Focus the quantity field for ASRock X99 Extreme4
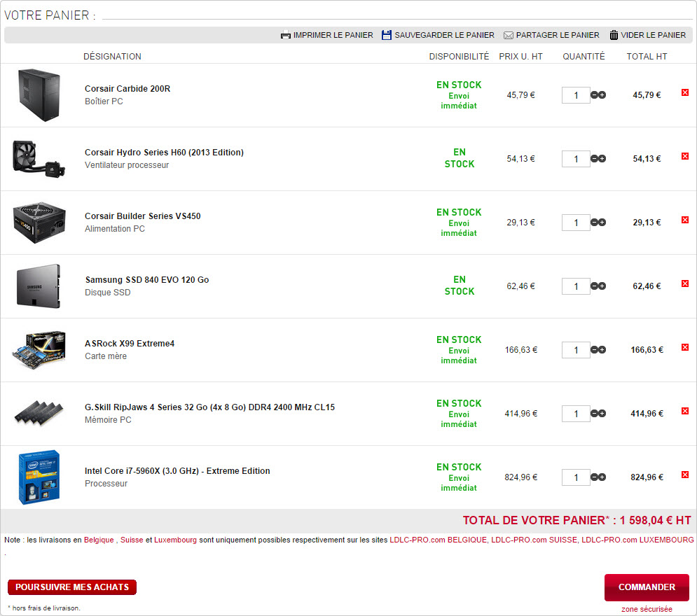 point(576,350)
